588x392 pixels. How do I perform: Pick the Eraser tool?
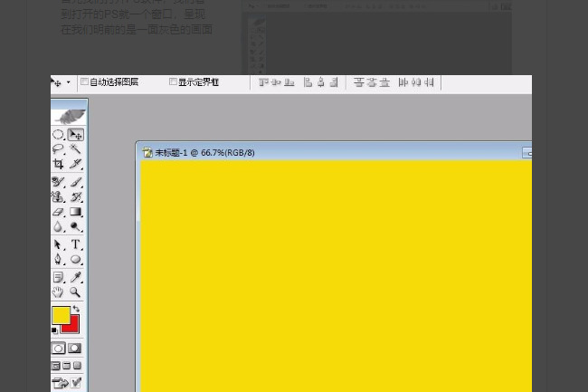click(58, 212)
